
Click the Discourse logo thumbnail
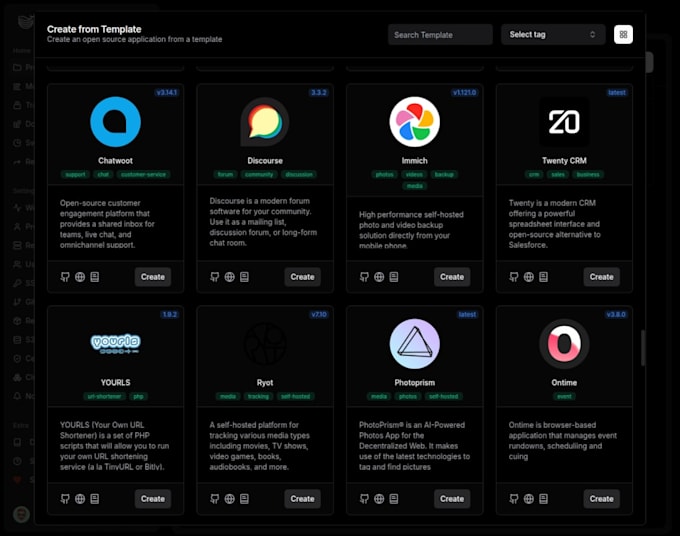(265, 122)
